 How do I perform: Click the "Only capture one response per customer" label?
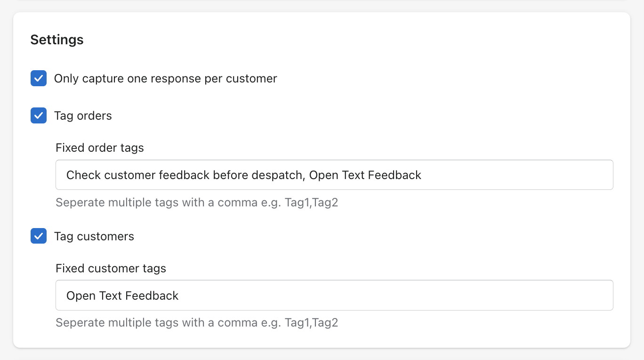click(x=165, y=79)
